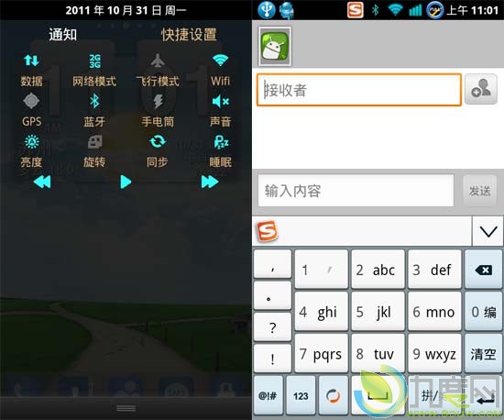Tap the Android debug status icon

tap(287, 10)
